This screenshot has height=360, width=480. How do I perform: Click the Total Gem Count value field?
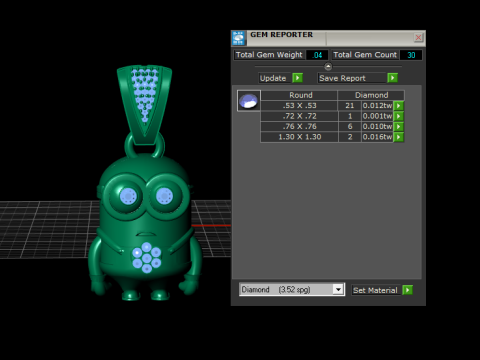pos(411,55)
